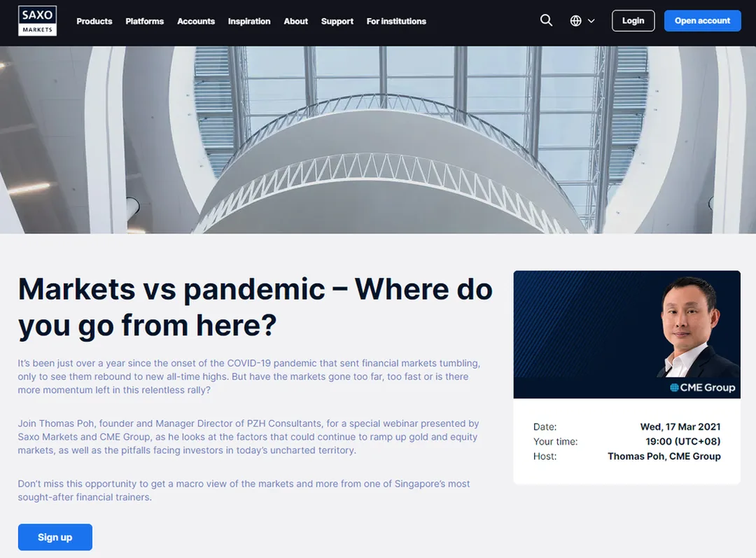The height and width of the screenshot is (558, 756).
Task: Click the paragraph starting 'It's been just over'
Action: [x=248, y=377]
